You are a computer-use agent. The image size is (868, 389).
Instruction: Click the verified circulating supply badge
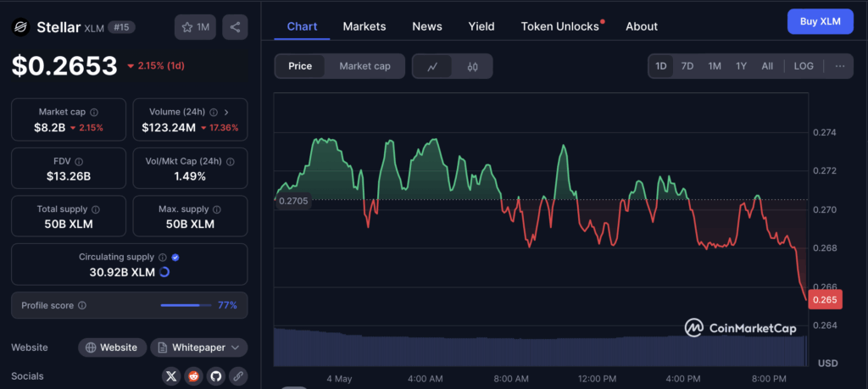pyautogui.click(x=175, y=258)
